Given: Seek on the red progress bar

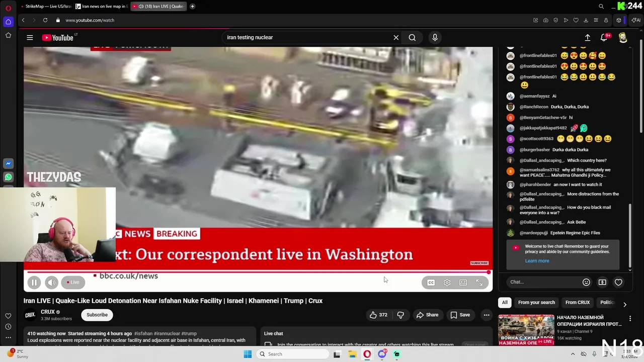Looking at the screenshot, I should pos(258,272).
